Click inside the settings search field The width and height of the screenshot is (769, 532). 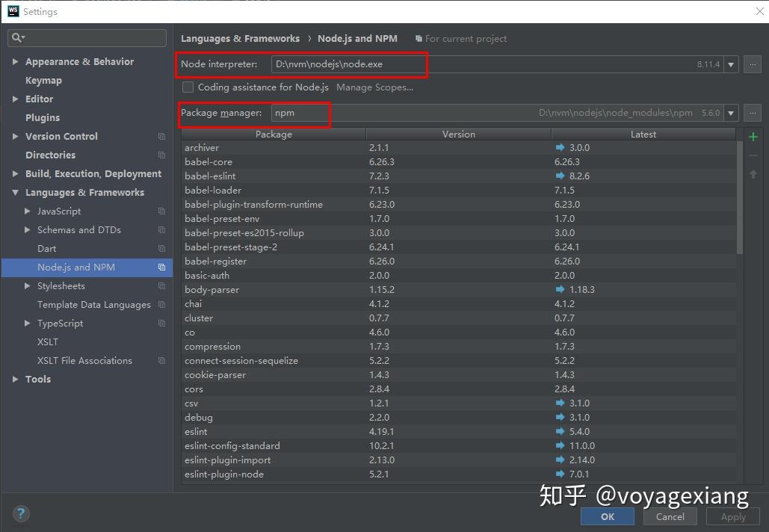[x=90, y=37]
